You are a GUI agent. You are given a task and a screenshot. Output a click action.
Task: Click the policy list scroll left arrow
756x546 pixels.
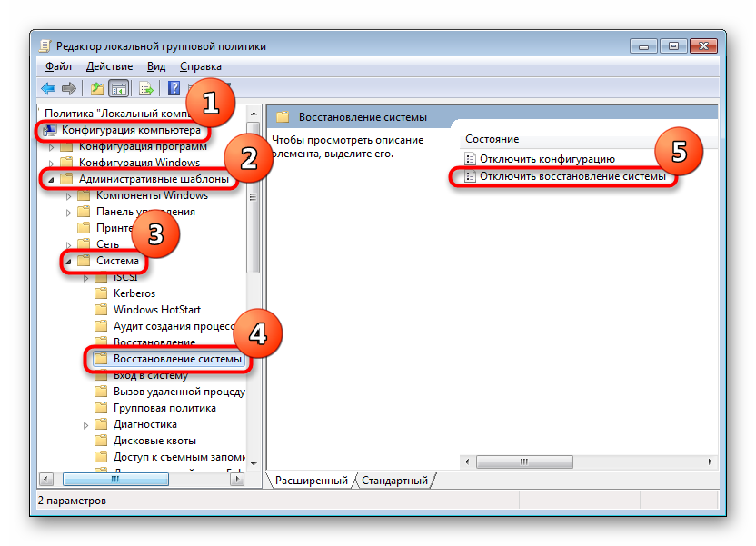tap(467, 462)
